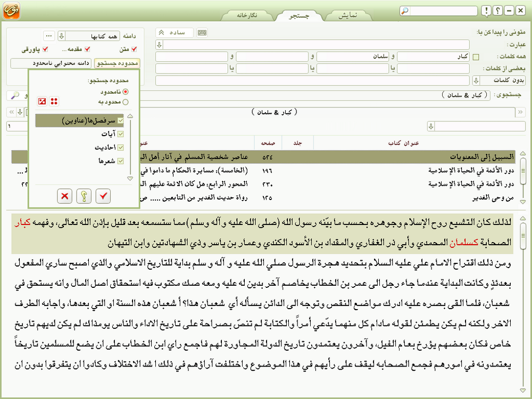Click the ellipsis button next to دامنه
The image size is (532, 399).
[49, 36]
